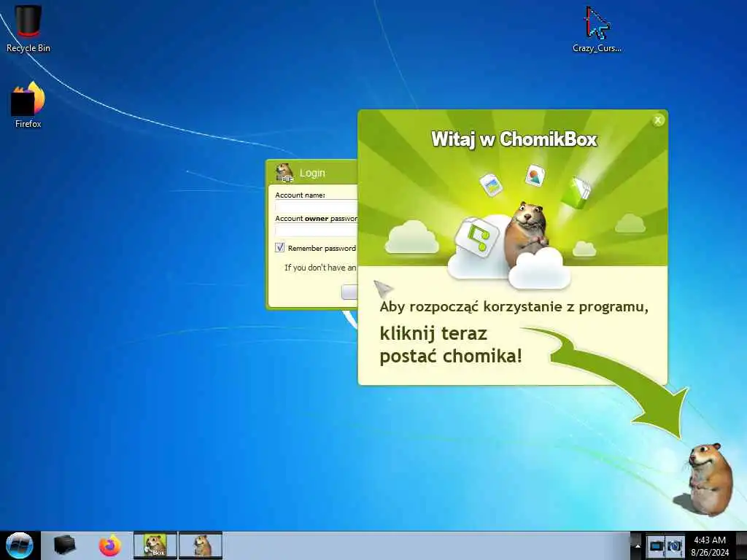Open the Recycle Bin desktop icon

coord(28,28)
